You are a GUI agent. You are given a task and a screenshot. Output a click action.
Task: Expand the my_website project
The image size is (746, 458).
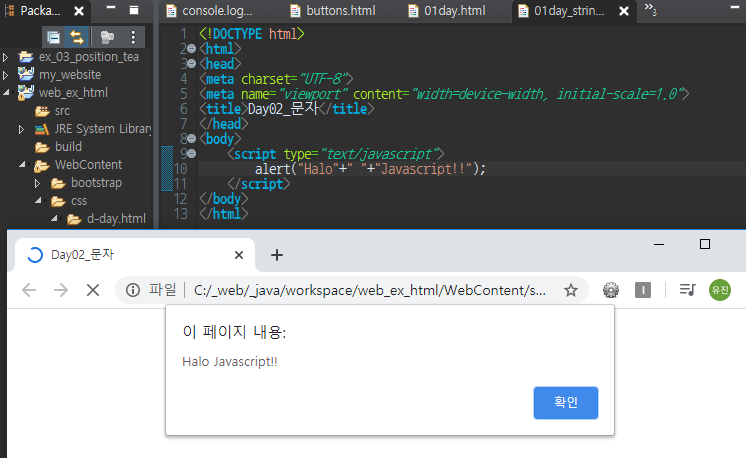pyautogui.click(x=6, y=75)
